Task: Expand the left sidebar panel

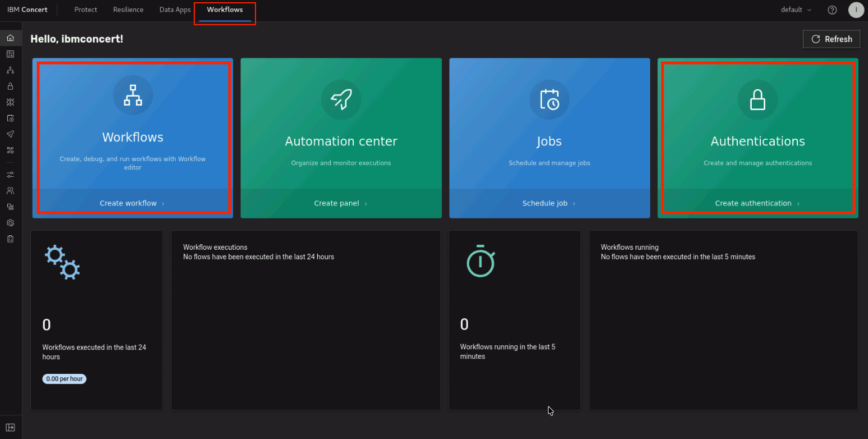Action: 10,428
